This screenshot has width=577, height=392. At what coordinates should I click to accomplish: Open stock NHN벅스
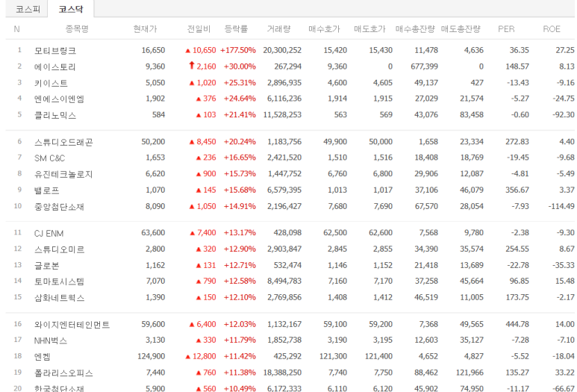[x=51, y=340]
